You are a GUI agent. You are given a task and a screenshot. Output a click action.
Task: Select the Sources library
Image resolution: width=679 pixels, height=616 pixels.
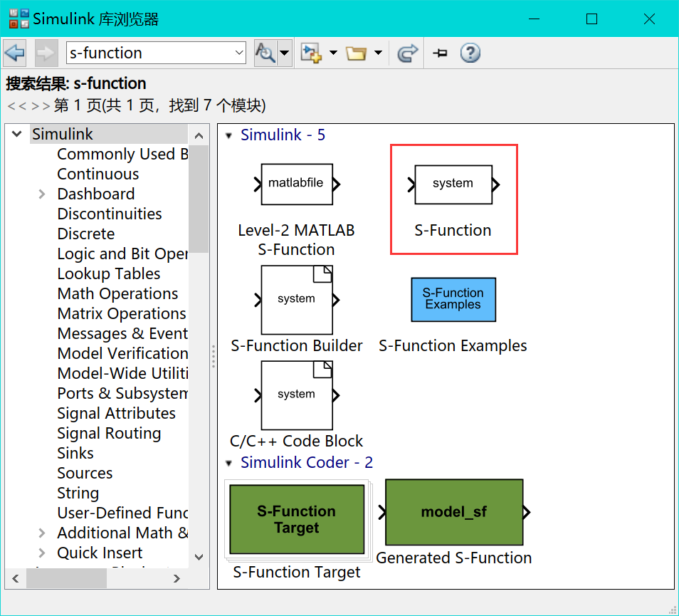85,473
